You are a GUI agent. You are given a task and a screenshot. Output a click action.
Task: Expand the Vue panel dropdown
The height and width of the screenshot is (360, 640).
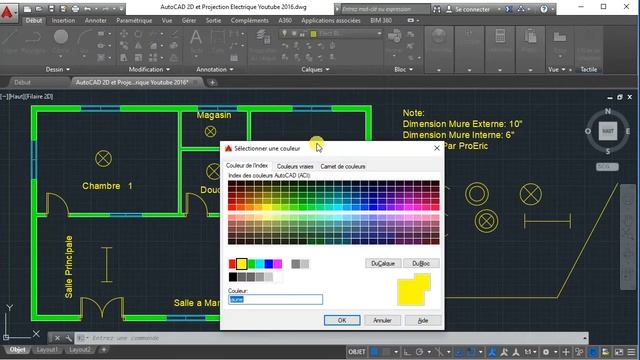pos(556,69)
